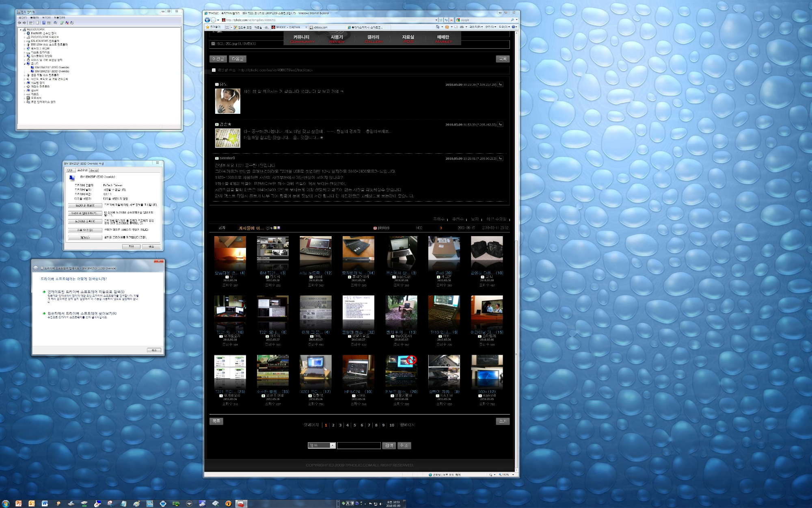The height and width of the screenshot is (508, 812).
Task: Click Google search box in IE
Action: (485, 20)
